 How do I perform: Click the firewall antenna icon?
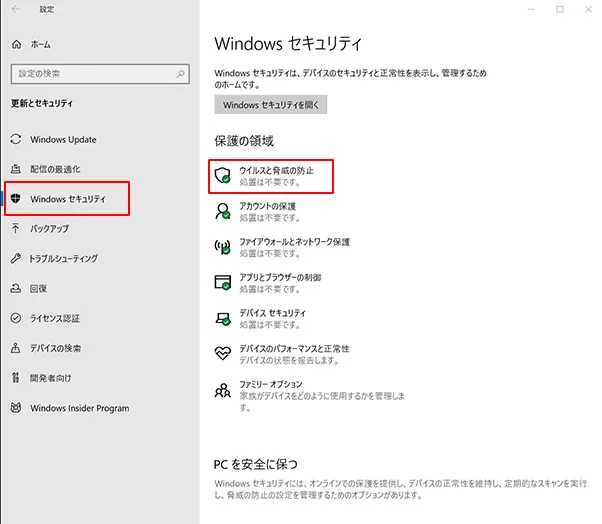pos(223,247)
